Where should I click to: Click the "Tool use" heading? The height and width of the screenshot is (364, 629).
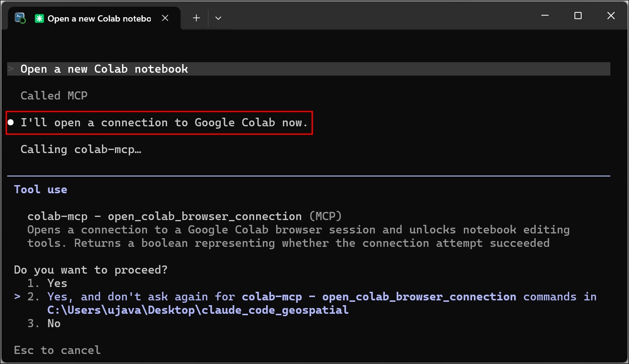(x=41, y=189)
